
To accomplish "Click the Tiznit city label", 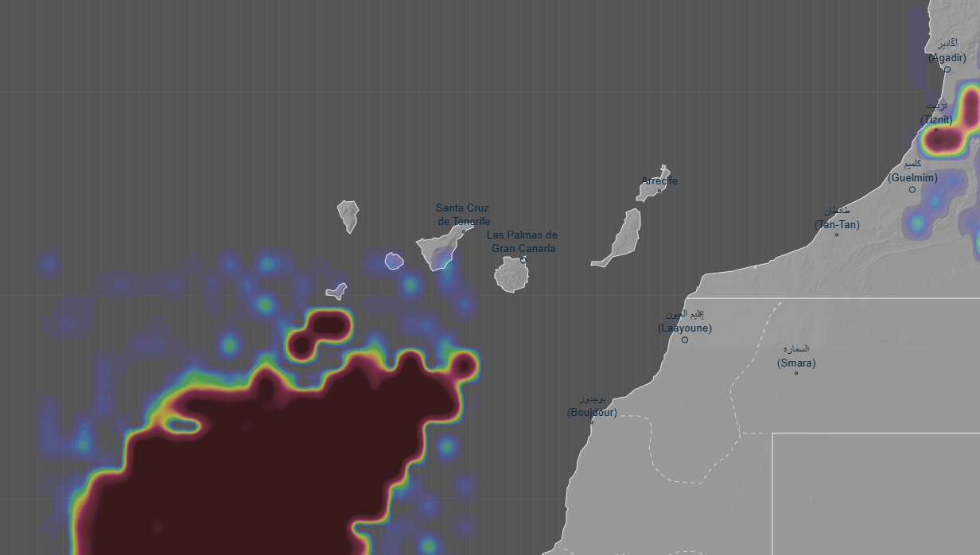I will pos(936,113).
